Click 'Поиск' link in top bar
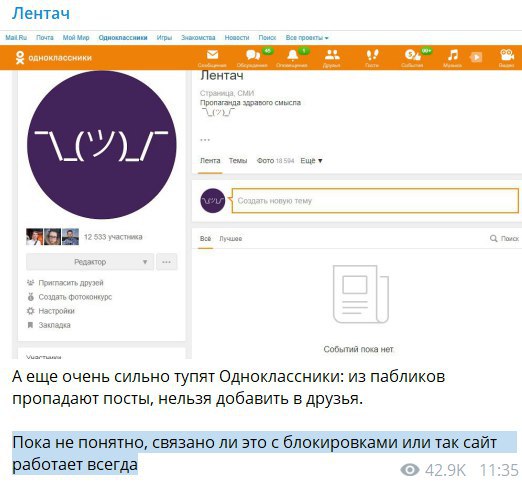Viewport: 522px width, 482px height. click(x=267, y=38)
